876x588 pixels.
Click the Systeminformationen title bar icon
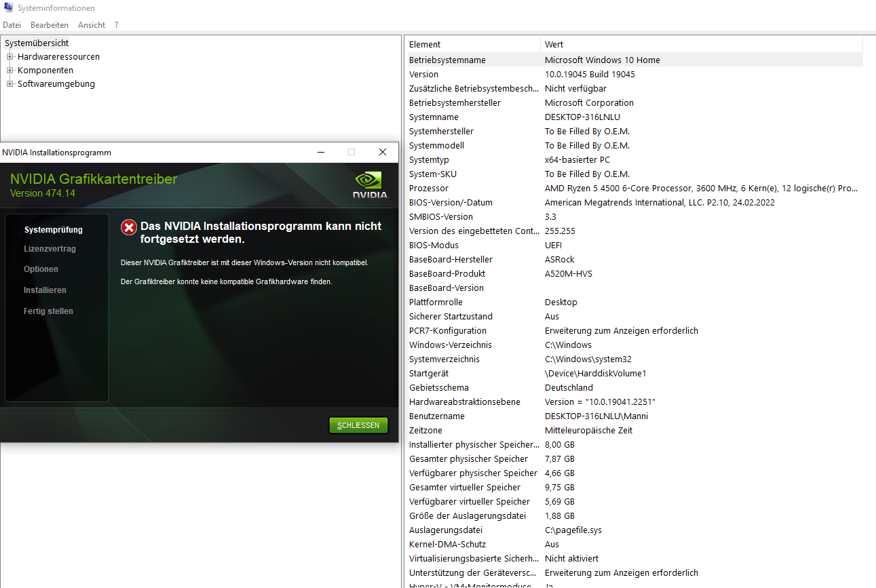coord(8,8)
